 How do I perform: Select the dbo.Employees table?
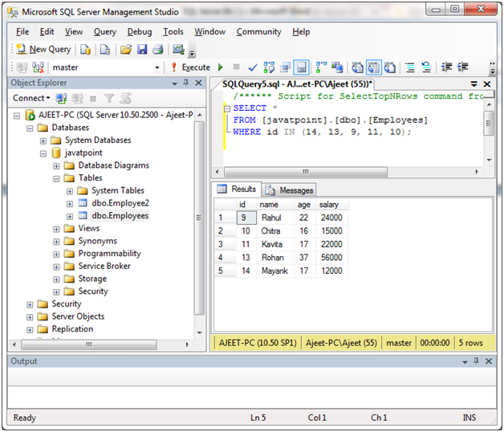(x=120, y=215)
